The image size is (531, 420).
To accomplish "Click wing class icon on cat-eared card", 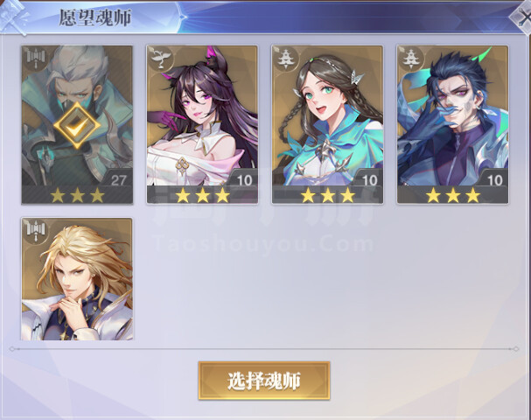I will point(160,59).
